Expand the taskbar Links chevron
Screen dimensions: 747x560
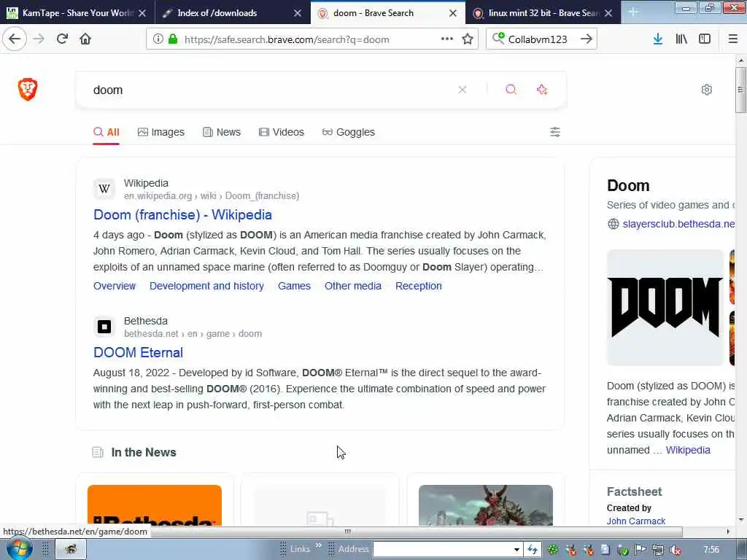pos(318,545)
